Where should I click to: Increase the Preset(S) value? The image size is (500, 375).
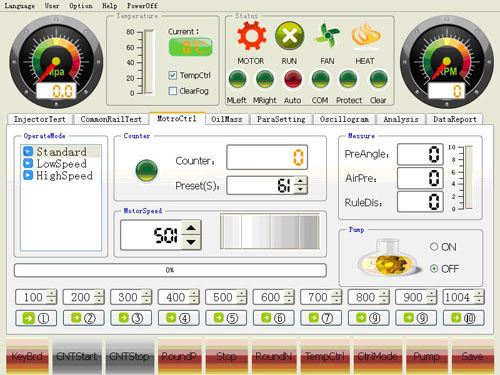(x=301, y=181)
